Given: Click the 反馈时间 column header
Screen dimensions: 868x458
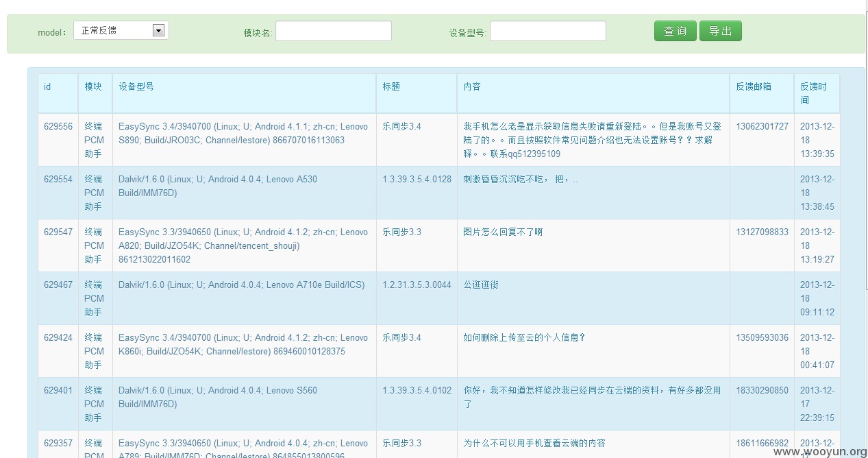Looking at the screenshot, I should click(x=814, y=93).
